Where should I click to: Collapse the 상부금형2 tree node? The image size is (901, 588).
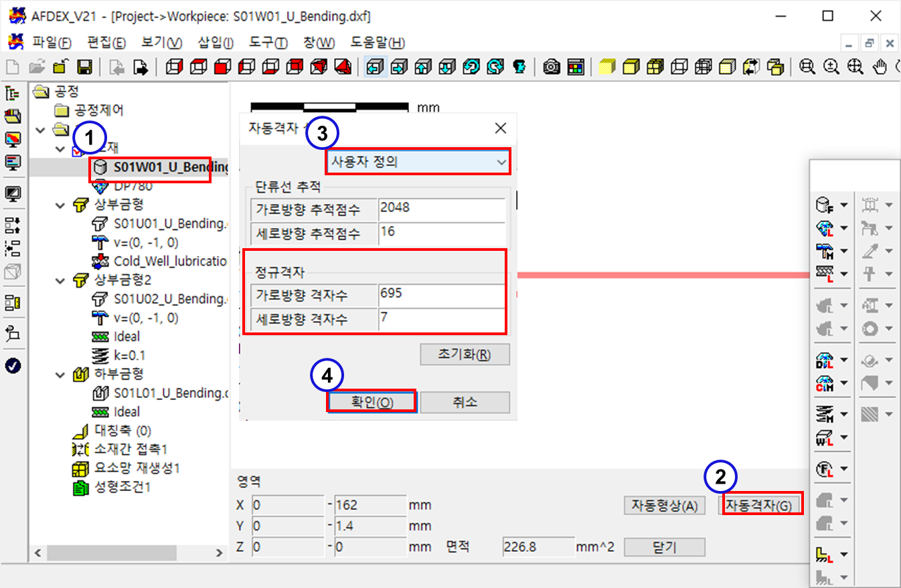(x=61, y=280)
